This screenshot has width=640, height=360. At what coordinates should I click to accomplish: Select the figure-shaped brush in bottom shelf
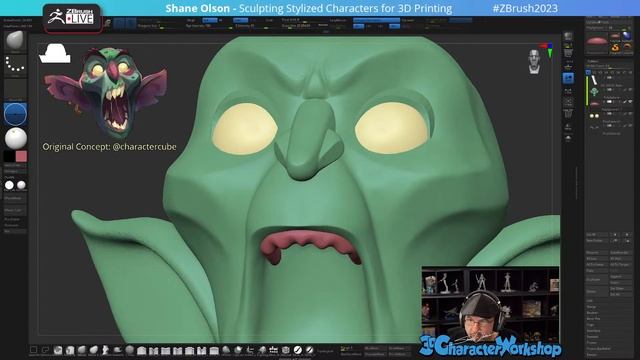106,350
